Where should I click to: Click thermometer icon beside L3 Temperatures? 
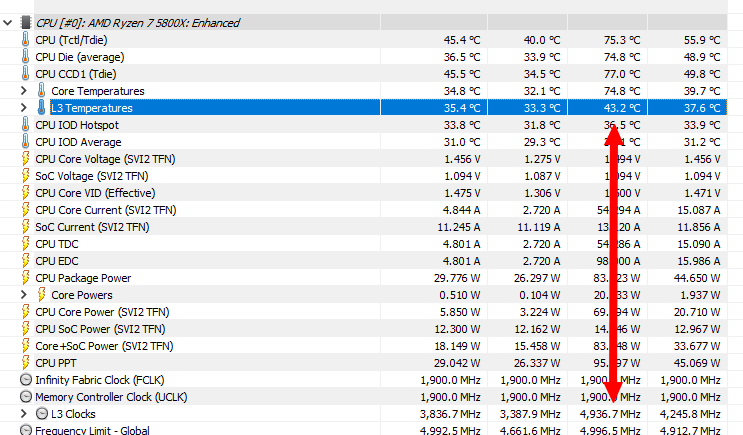tap(41, 108)
